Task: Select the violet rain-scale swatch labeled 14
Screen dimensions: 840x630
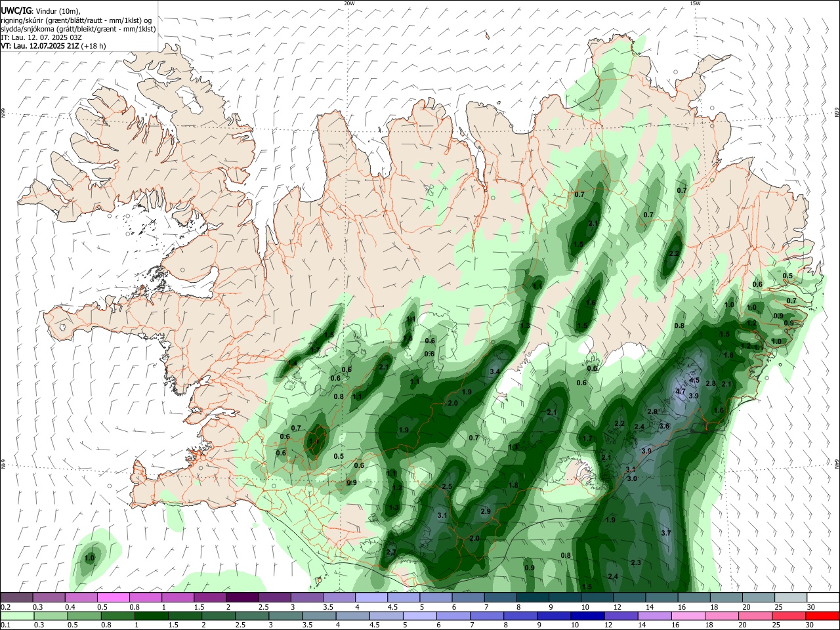Action: 656,616
